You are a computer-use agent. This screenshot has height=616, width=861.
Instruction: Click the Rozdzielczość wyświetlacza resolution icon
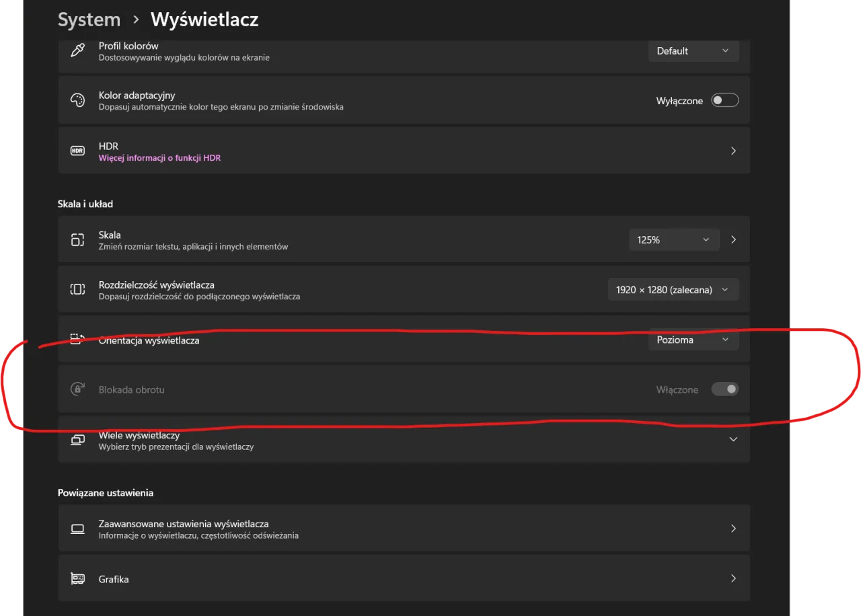tap(77, 289)
